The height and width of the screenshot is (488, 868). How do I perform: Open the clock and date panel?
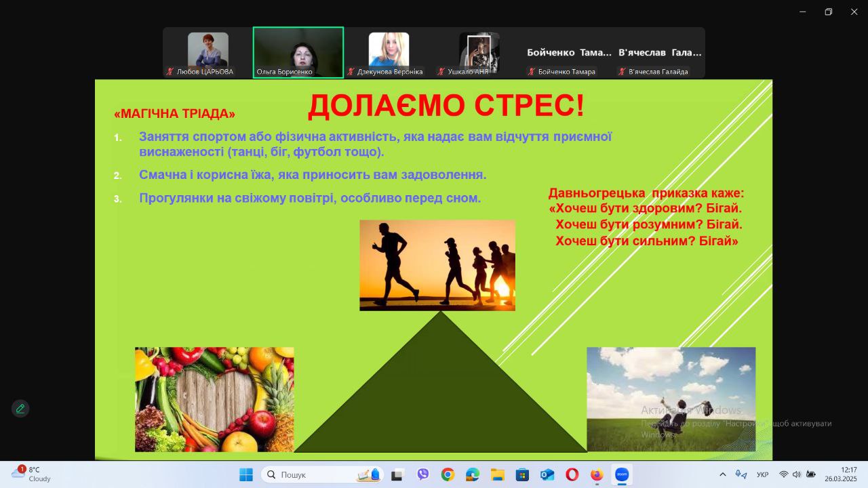(x=840, y=474)
